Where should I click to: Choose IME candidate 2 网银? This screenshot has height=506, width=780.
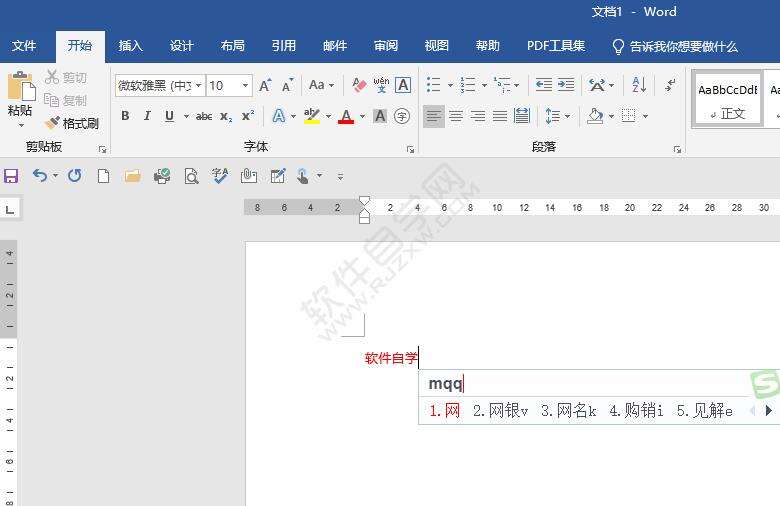(500, 410)
